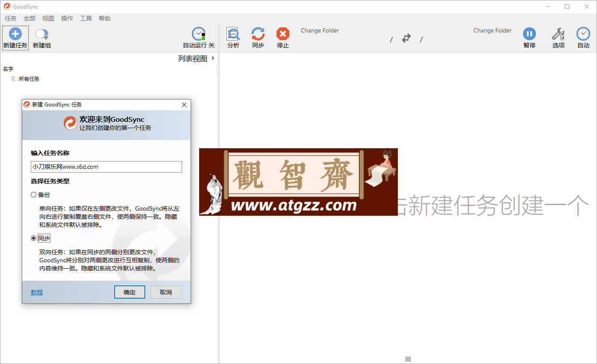Image resolution: width=597 pixels, height=364 pixels.
Task: Maximize the GoodSync window
Action: click(567, 6)
